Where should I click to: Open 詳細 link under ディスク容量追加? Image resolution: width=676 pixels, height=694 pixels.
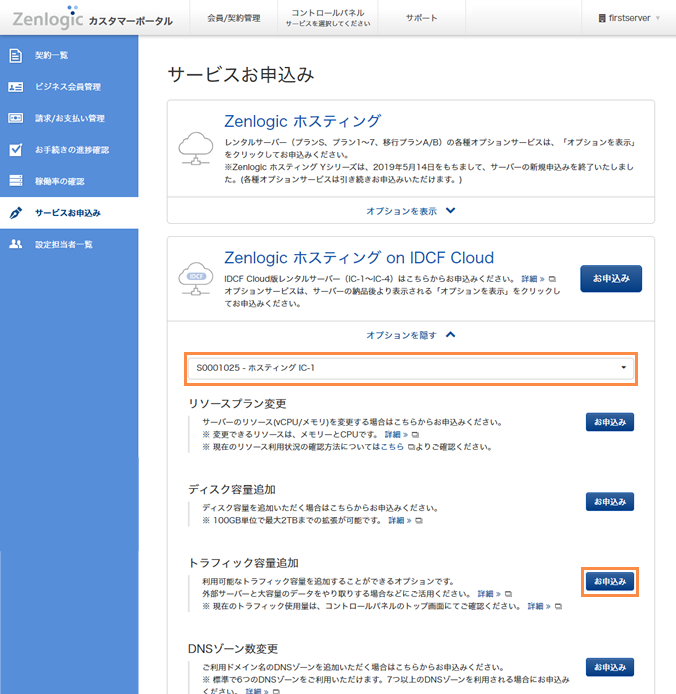[x=400, y=520]
